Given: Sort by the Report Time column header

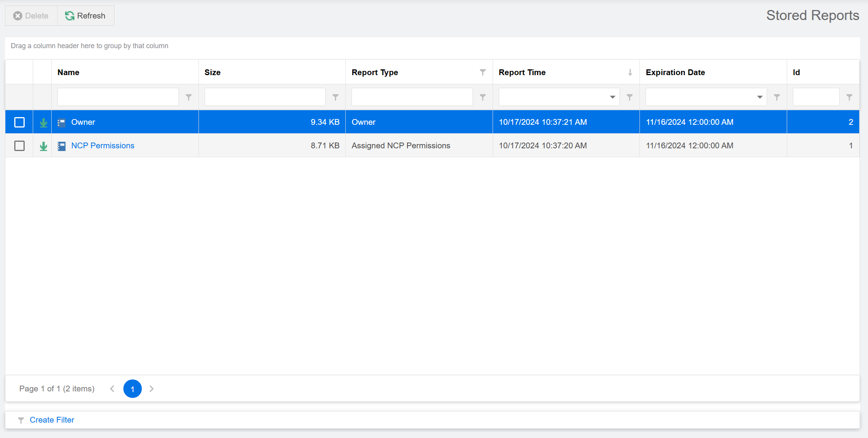Looking at the screenshot, I should (522, 72).
